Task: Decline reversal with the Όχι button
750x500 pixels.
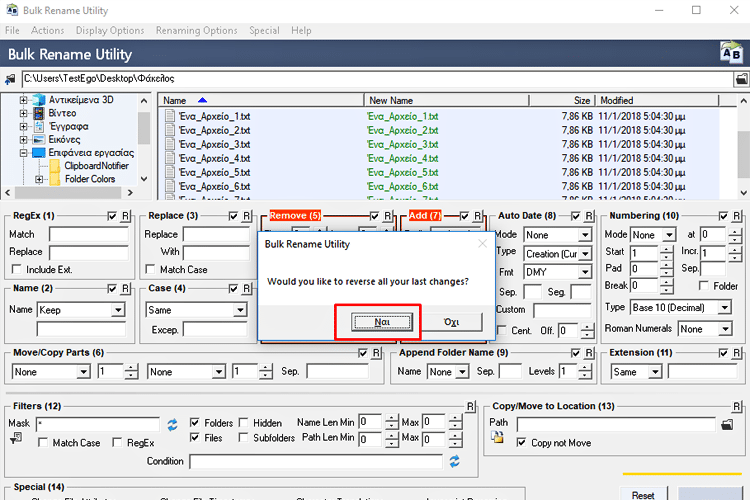Action: pos(452,322)
